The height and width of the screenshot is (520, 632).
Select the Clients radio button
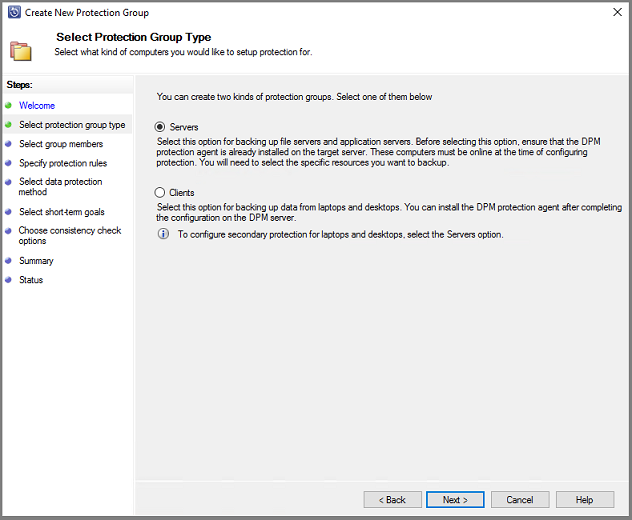pyautogui.click(x=160, y=192)
